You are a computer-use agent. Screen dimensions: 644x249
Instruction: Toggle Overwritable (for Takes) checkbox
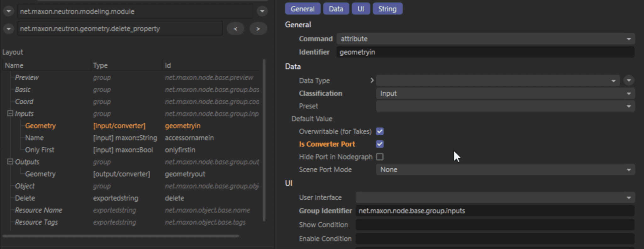(380, 131)
